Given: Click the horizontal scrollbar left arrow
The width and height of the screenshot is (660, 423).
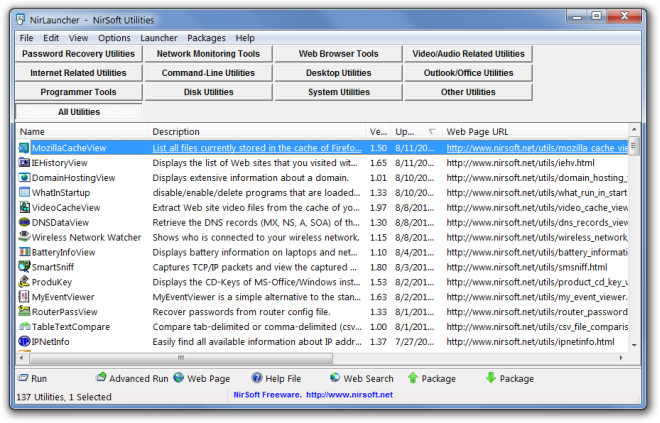Looking at the screenshot, I should click(22, 358).
